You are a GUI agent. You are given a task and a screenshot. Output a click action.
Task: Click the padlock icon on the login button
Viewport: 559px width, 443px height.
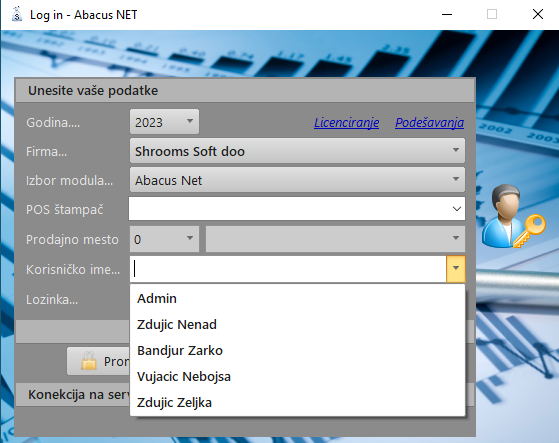tap(88, 361)
